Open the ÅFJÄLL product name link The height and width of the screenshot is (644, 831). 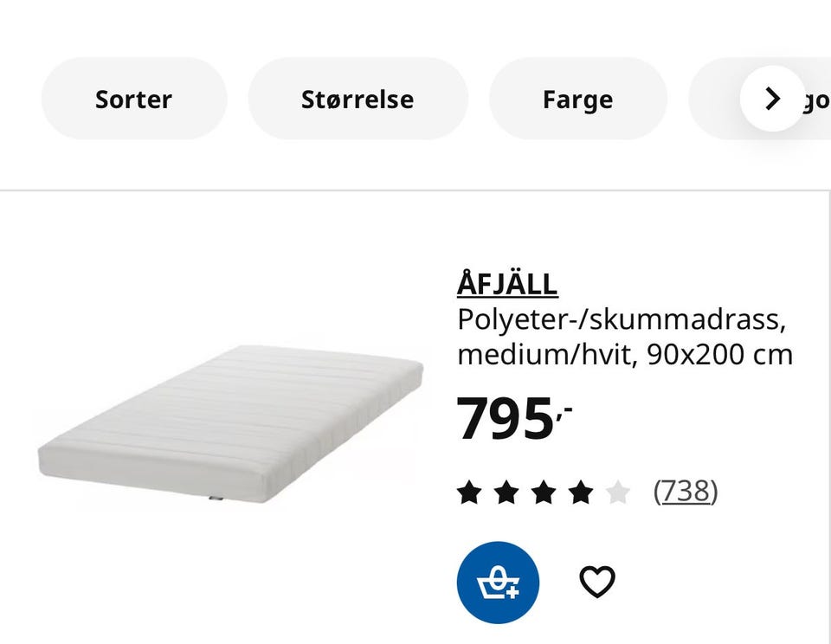point(507,284)
